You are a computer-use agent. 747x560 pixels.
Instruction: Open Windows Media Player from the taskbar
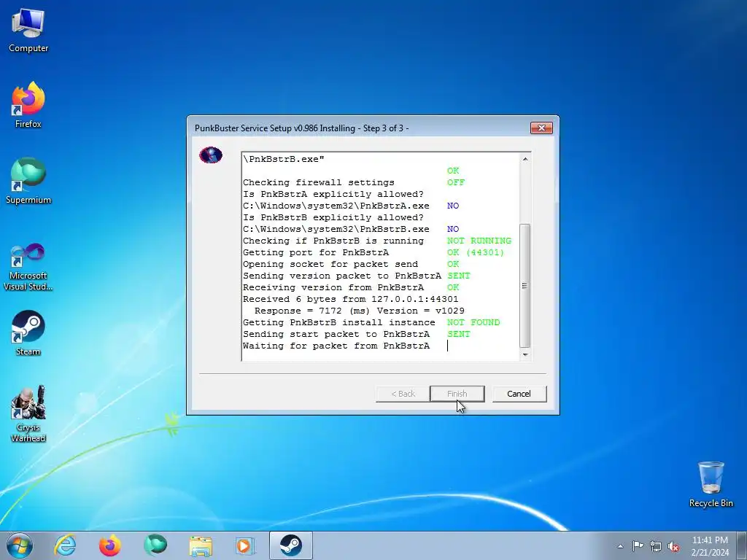[246, 545]
